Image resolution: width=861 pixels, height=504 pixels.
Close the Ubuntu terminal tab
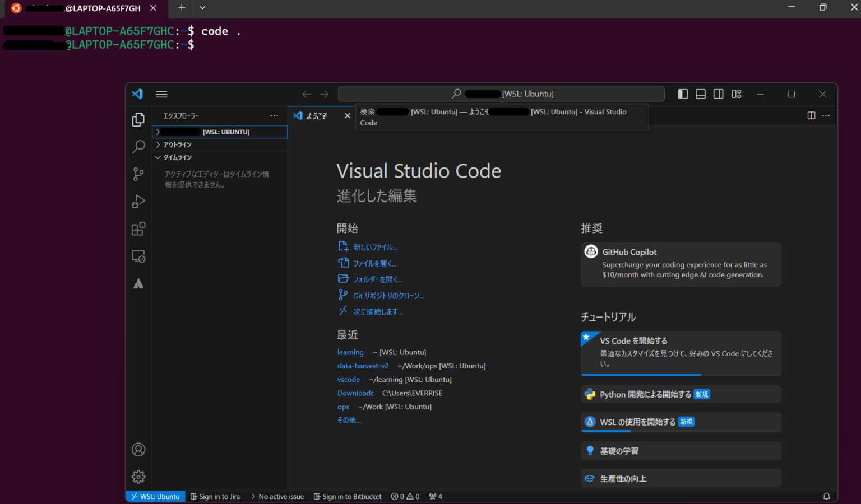coord(153,8)
